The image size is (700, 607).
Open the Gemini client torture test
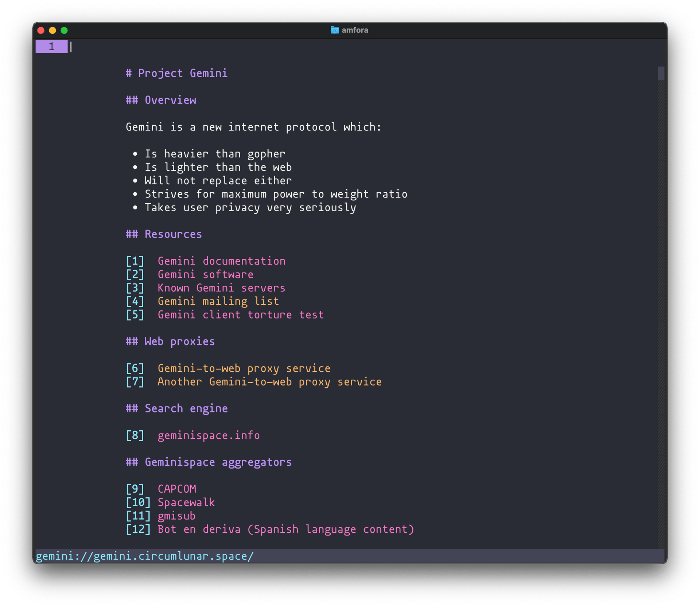pos(241,315)
